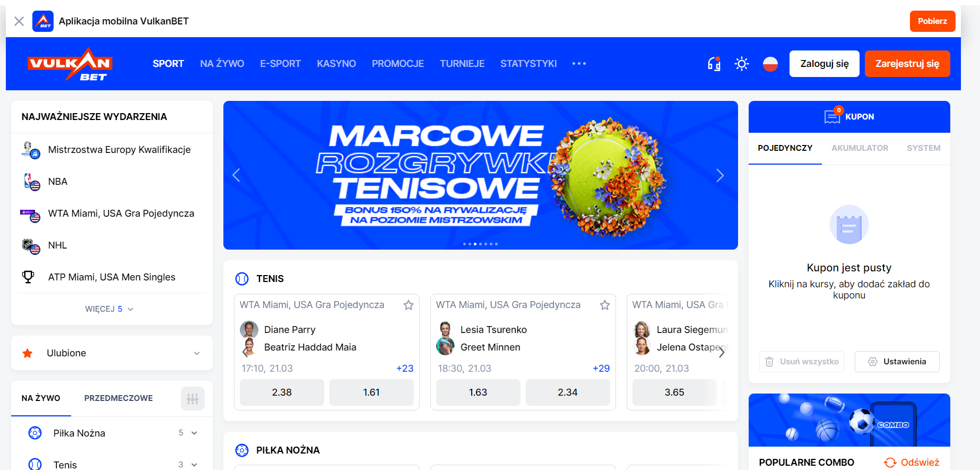
Task: Click the NBA league icon
Action: click(x=31, y=182)
